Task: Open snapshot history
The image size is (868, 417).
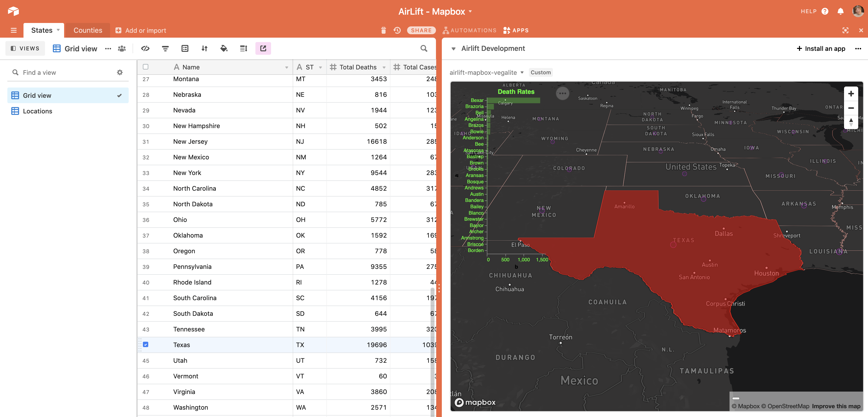Action: [397, 30]
